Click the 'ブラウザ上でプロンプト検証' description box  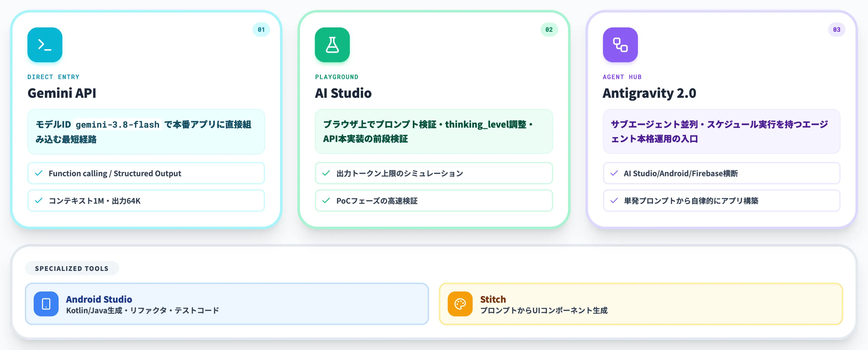[x=434, y=131]
